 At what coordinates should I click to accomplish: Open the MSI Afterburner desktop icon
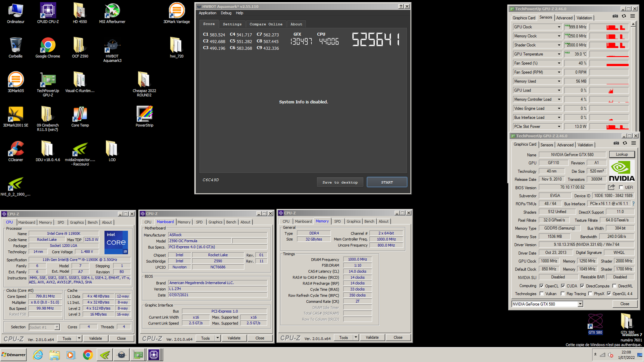click(x=112, y=13)
